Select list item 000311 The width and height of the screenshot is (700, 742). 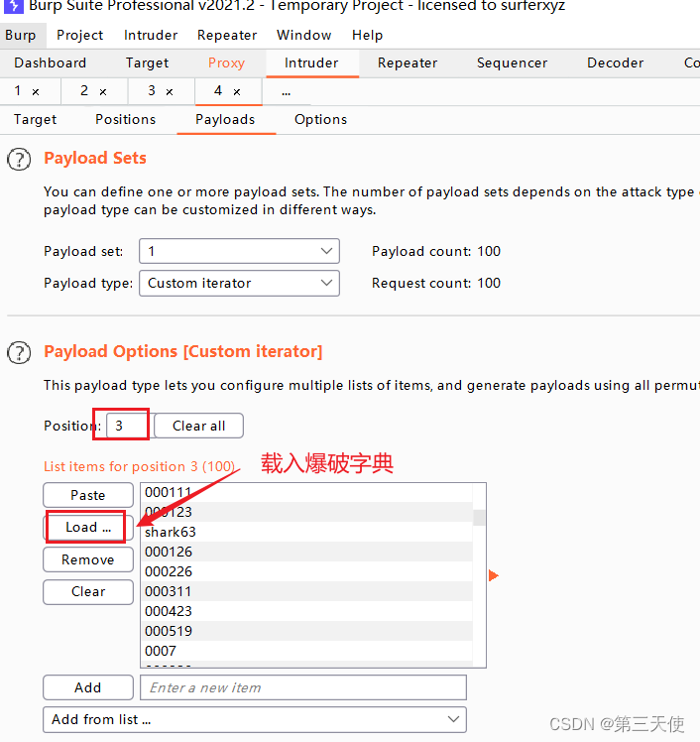click(x=306, y=591)
